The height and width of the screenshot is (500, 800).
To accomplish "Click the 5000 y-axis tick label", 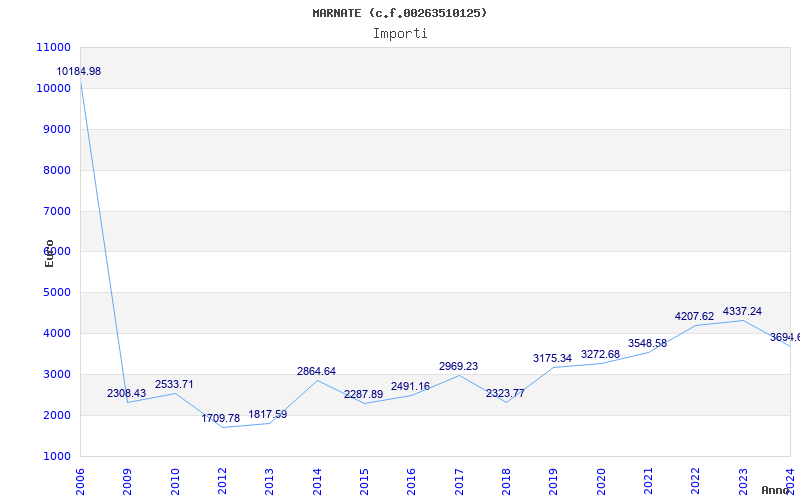I will (56, 292).
